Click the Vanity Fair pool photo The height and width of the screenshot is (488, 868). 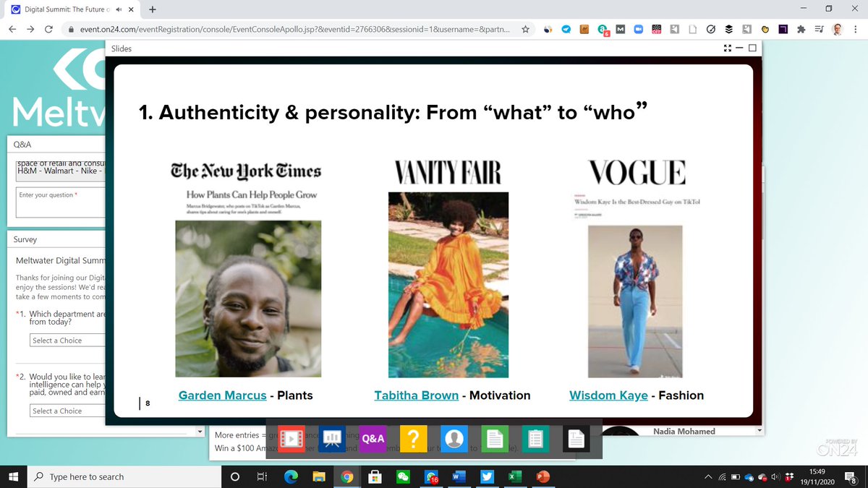tap(448, 285)
